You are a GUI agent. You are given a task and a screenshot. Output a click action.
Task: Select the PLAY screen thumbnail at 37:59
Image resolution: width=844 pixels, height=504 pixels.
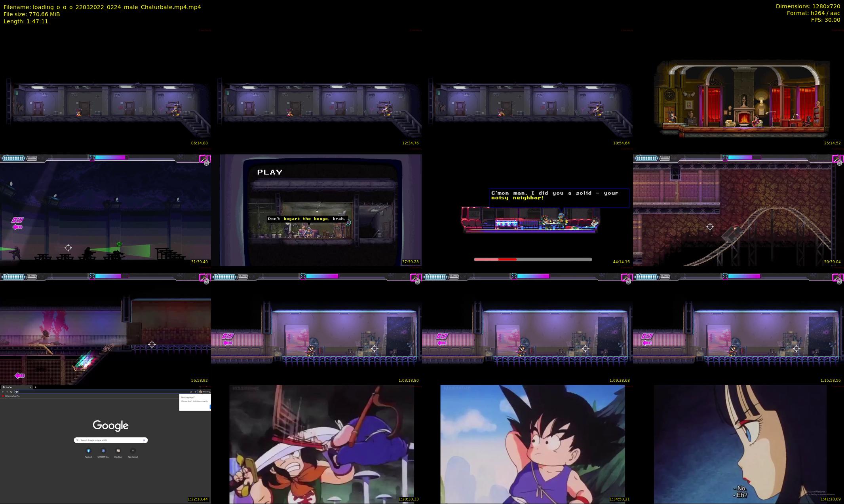[x=321, y=210]
